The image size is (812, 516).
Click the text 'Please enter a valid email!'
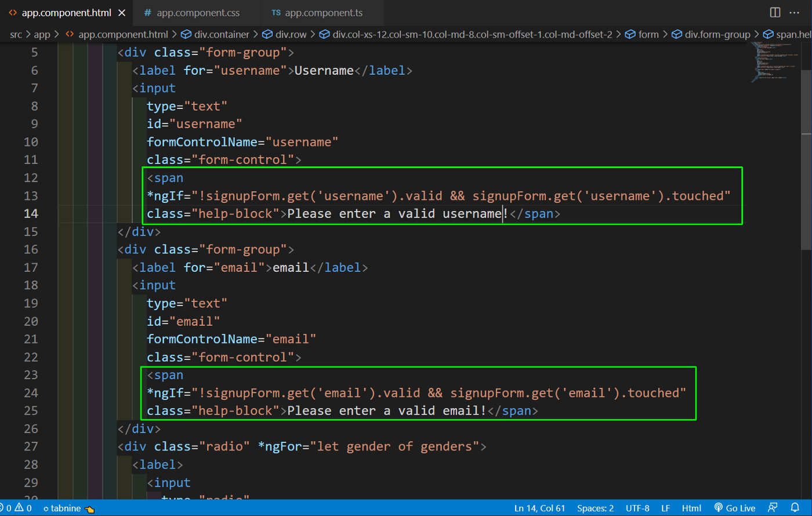387,410
